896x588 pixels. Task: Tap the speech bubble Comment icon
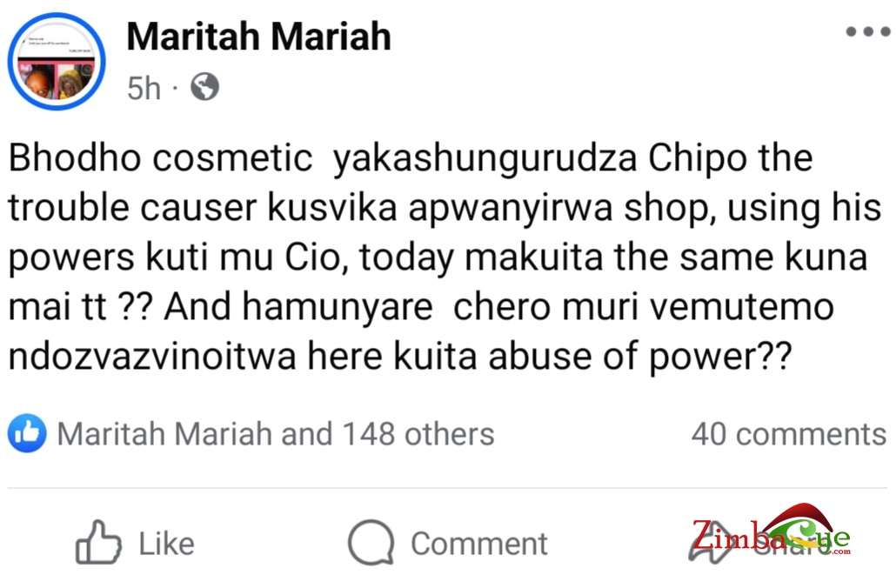371,542
